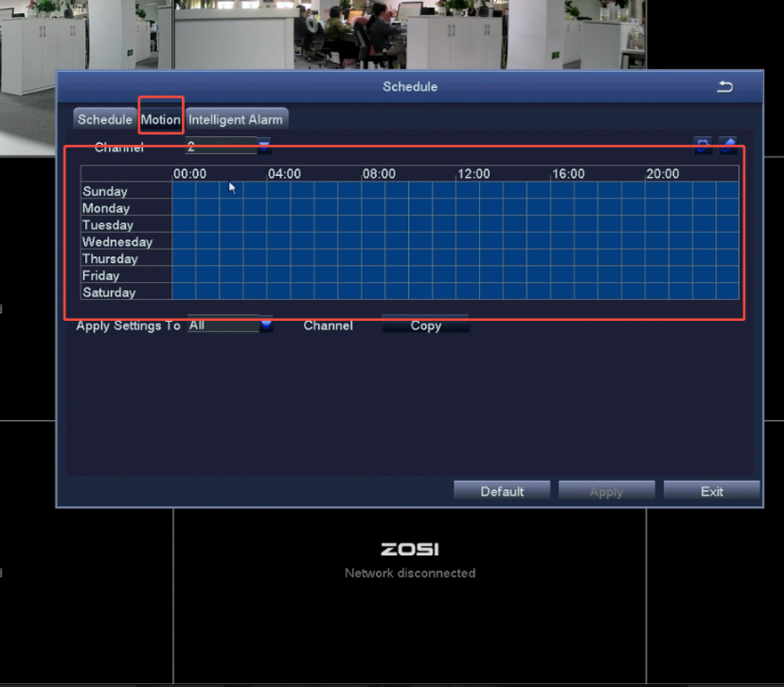Toggle the Wednesday 12:00 schedule cell
The width and height of the screenshot is (784, 687).
tap(468, 241)
